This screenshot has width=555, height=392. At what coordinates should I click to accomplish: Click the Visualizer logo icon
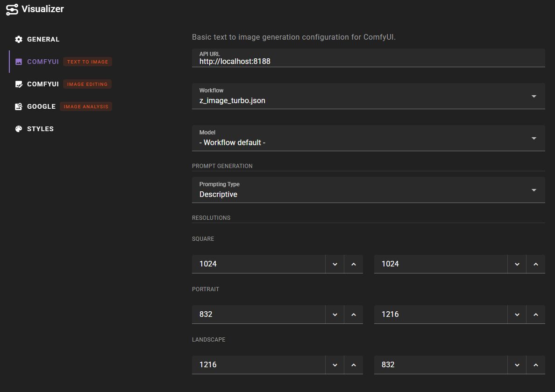(x=12, y=9)
